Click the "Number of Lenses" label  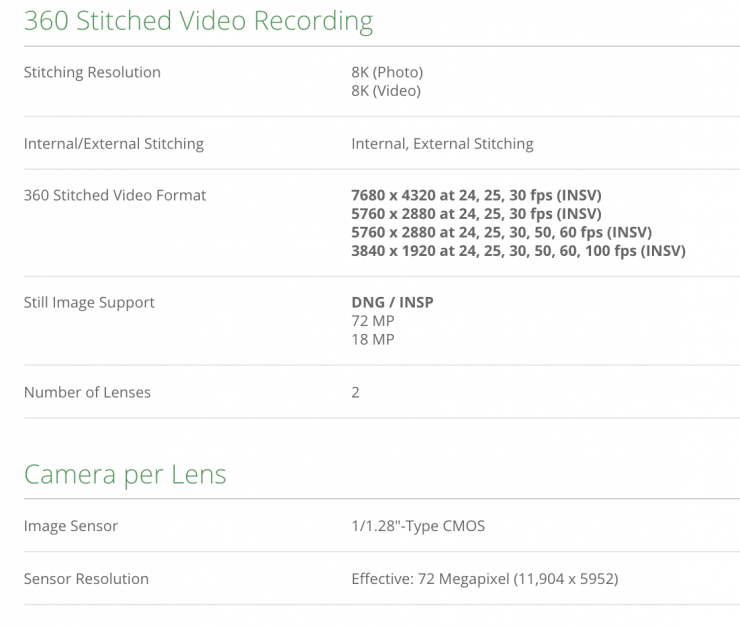pyautogui.click(x=87, y=392)
